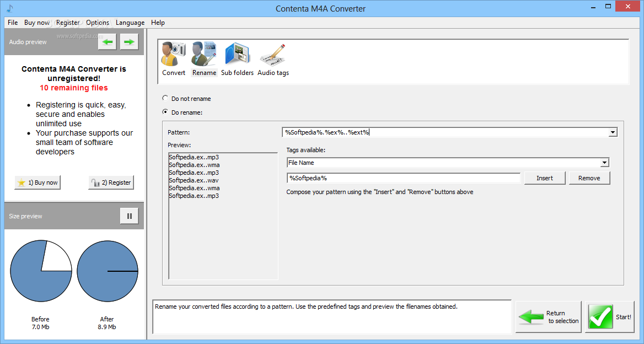Select first Softpedia.ex..mp3 preview row
The height and width of the screenshot is (344, 644).
coord(194,157)
